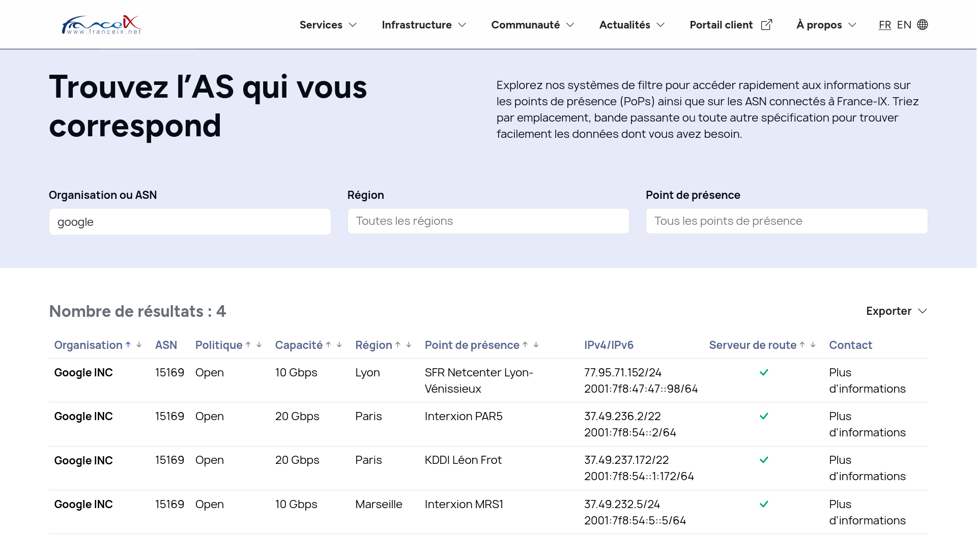Click IPv6 address 2001:7f8:54:5::5/64
977x560 pixels.
coord(635,520)
